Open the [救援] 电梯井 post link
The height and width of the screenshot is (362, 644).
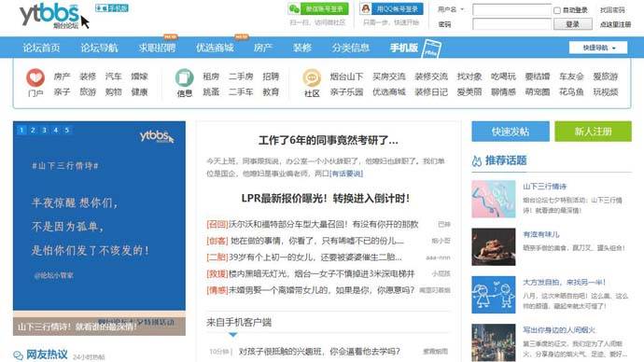coord(311,273)
